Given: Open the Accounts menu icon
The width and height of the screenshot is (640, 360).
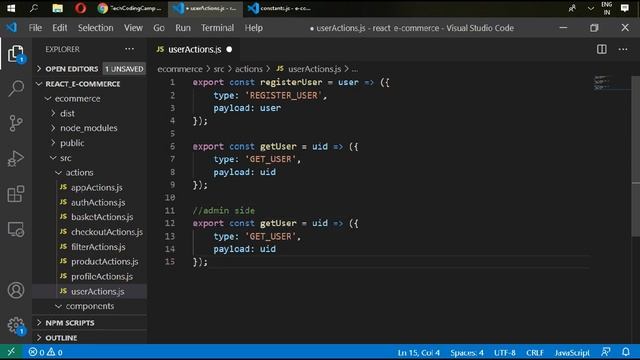Looking at the screenshot, I should tap(16, 290).
